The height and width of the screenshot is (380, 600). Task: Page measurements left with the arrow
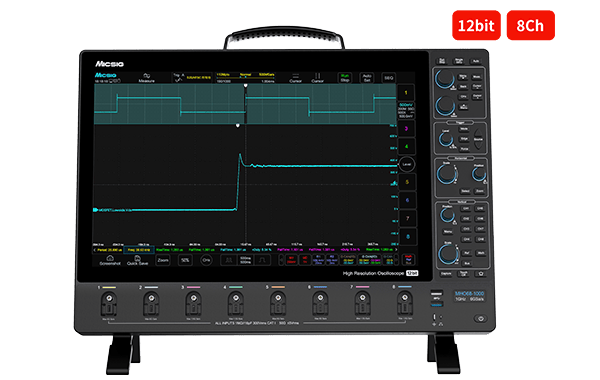coord(94,250)
